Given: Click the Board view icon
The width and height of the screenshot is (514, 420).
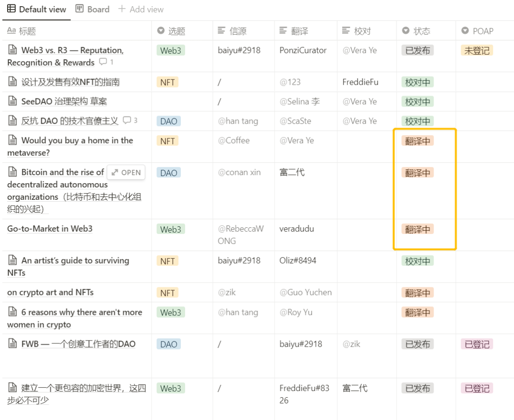Looking at the screenshot, I should coord(79,9).
